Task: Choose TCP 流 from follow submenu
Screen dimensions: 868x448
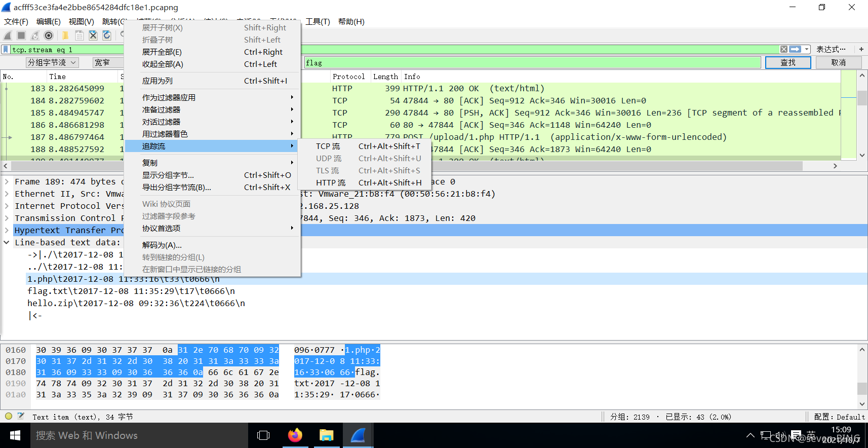Action: pos(365,146)
